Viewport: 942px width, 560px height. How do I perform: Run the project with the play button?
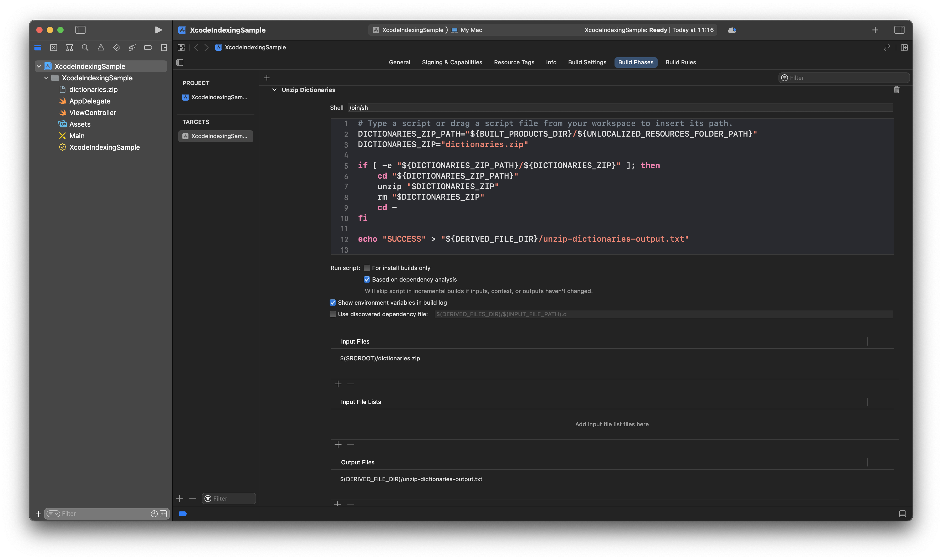[158, 30]
